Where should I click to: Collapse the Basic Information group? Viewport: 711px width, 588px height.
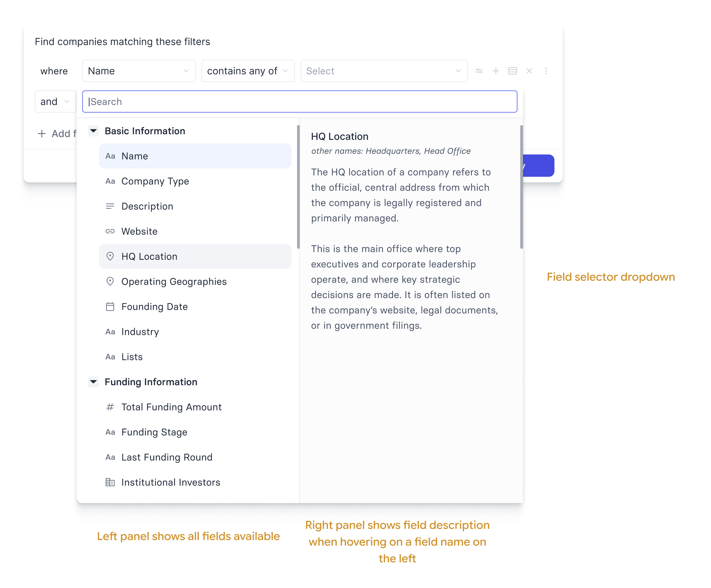tap(93, 131)
